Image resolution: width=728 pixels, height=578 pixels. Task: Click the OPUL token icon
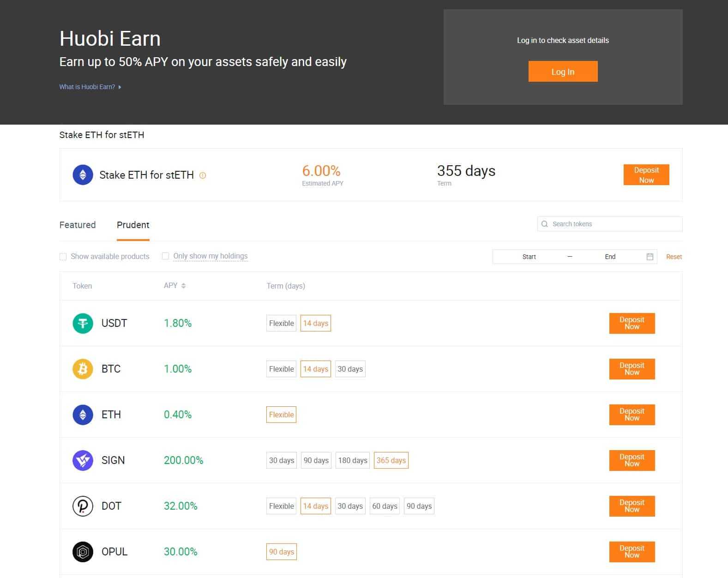click(x=82, y=551)
